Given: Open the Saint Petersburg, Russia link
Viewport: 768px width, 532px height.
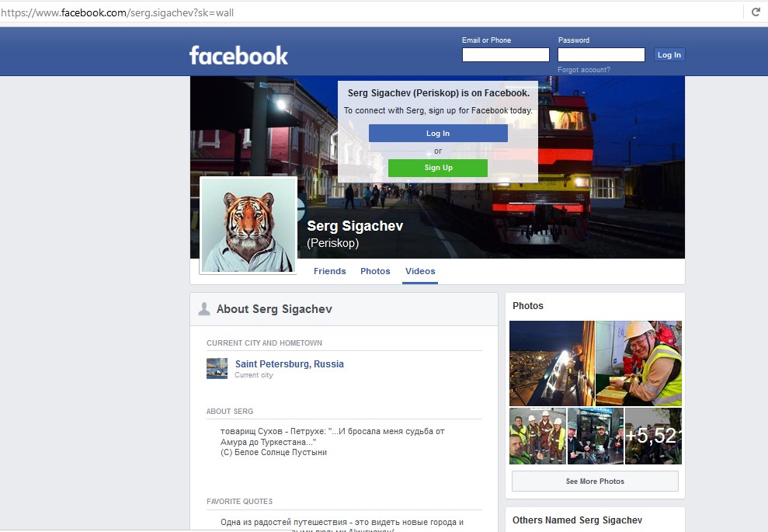Looking at the screenshot, I should [290, 364].
